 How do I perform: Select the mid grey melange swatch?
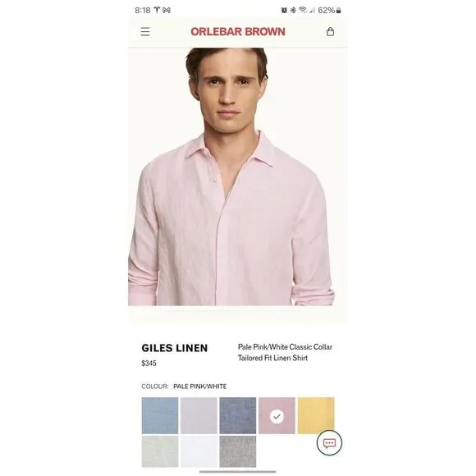[238, 451]
